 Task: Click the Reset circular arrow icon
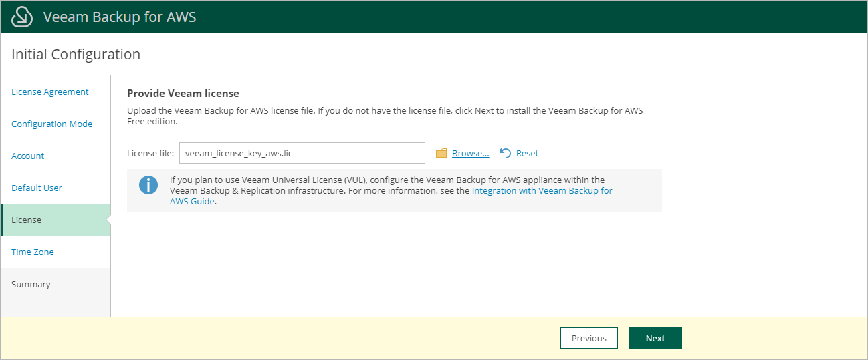pos(506,154)
